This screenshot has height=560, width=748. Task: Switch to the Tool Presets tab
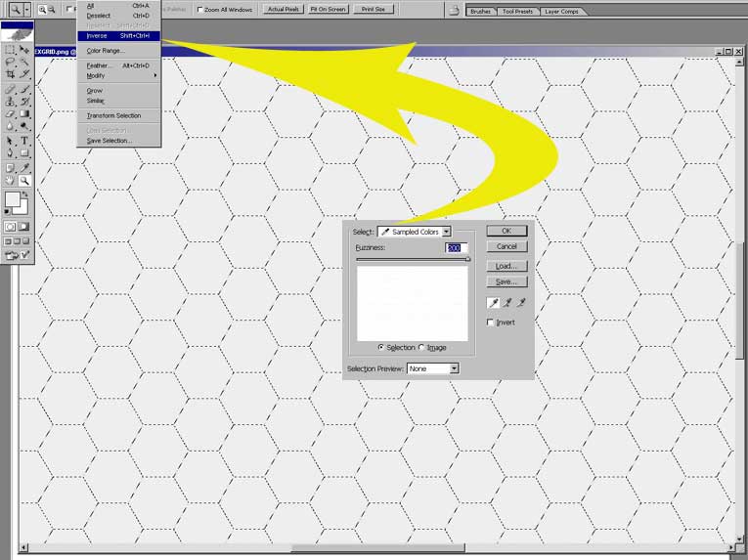517,11
